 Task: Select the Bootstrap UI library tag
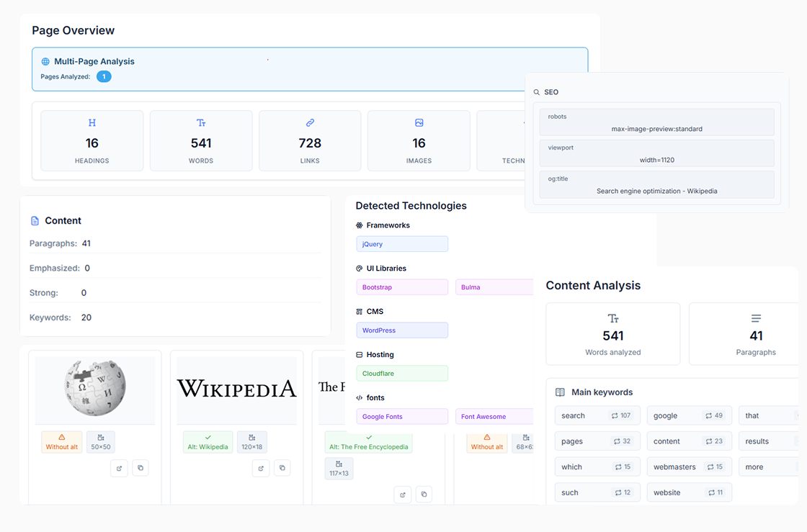[402, 287]
